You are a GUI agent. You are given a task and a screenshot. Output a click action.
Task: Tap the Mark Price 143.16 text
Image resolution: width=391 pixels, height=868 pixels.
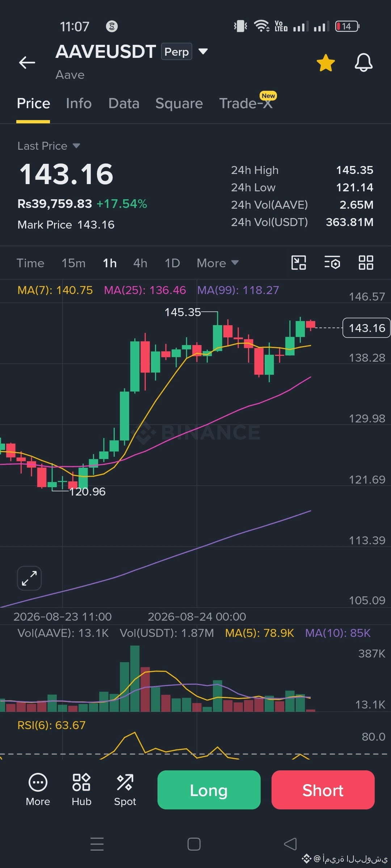point(66,225)
